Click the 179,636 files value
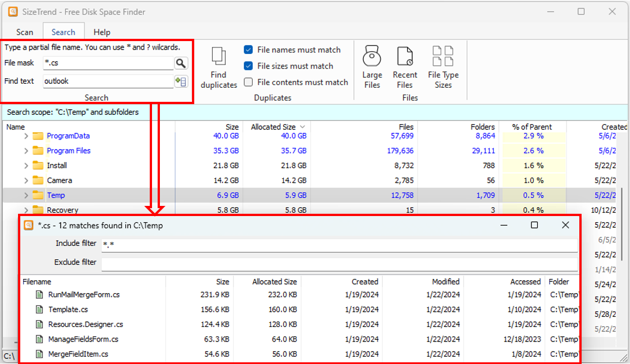 (x=400, y=151)
